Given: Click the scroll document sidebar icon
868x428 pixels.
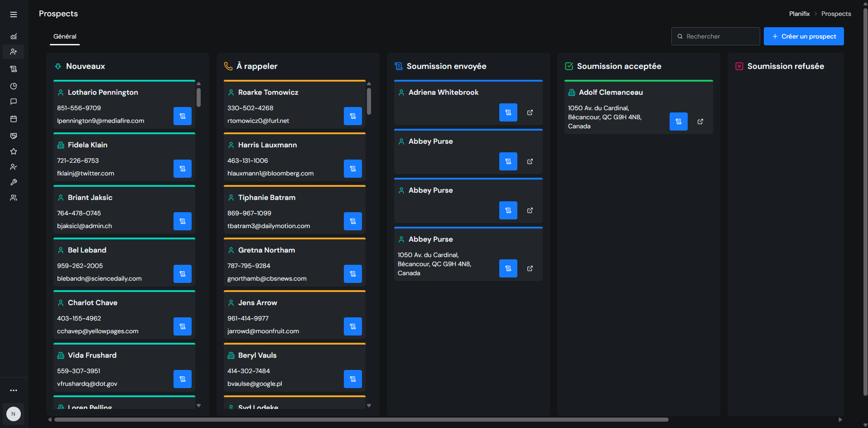Looking at the screenshot, I should click(x=14, y=69).
